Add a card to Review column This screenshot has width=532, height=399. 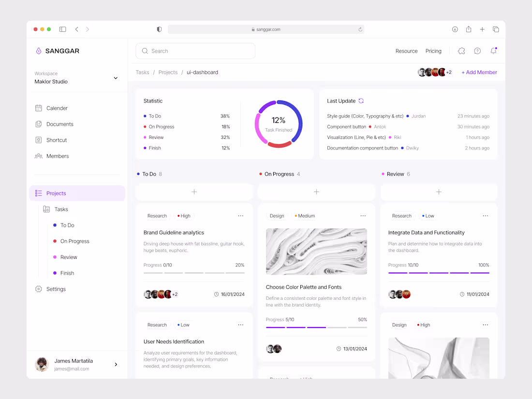tap(439, 192)
